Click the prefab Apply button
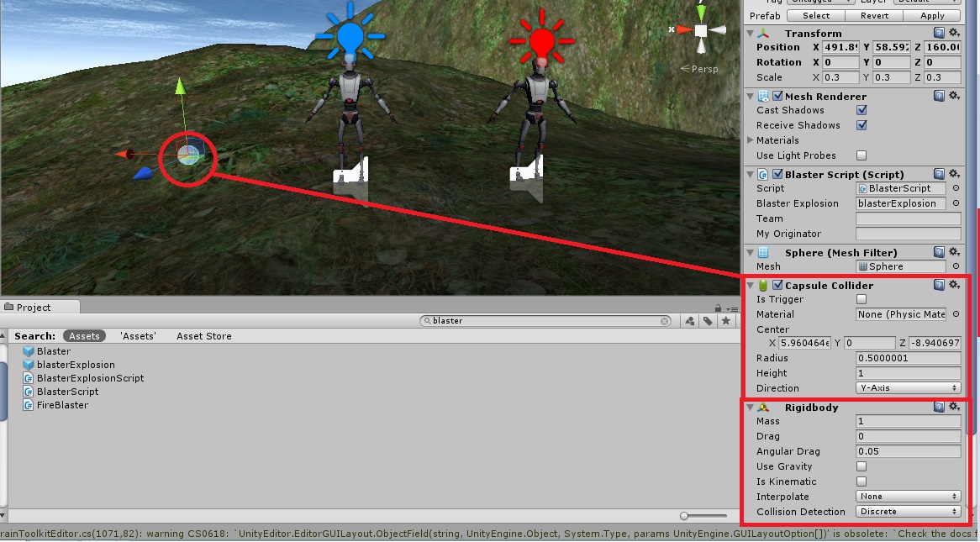This screenshot has width=980, height=542. [932, 16]
